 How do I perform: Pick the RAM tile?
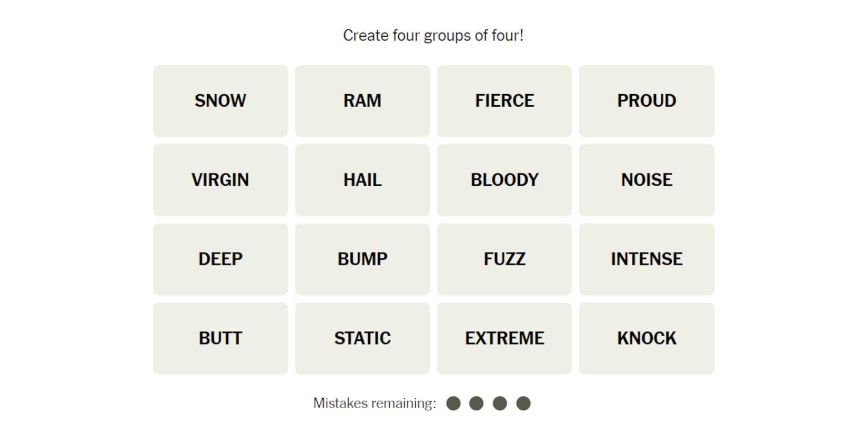pos(362,101)
